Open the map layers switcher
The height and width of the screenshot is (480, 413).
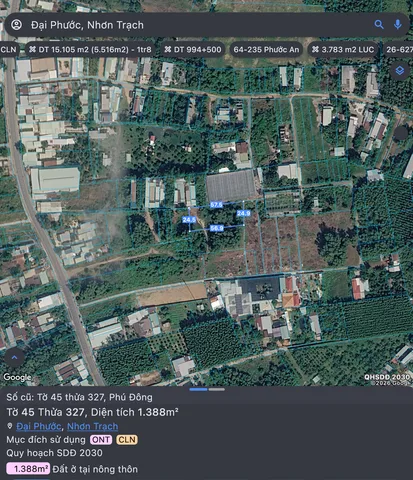400,70
